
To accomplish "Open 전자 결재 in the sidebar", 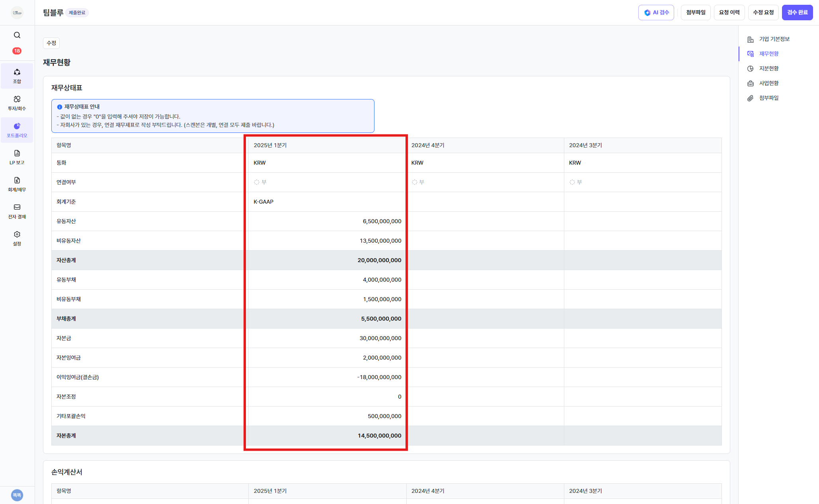I will pyautogui.click(x=17, y=211).
